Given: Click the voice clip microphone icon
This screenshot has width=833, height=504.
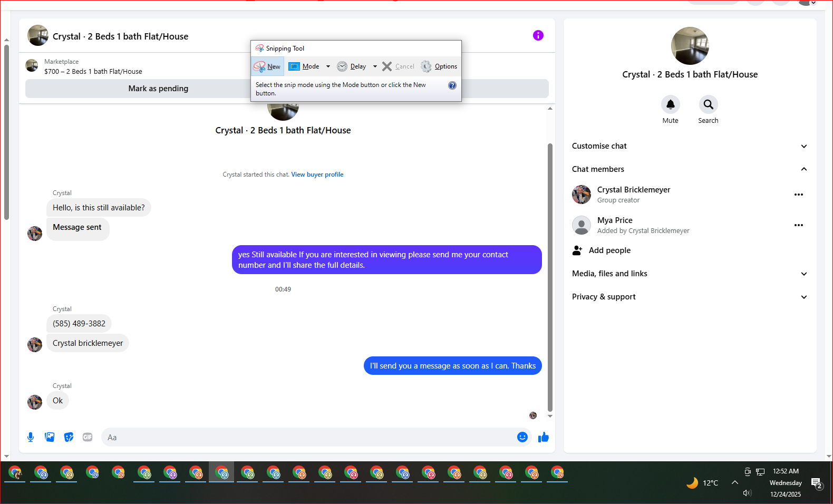Looking at the screenshot, I should pos(31,437).
